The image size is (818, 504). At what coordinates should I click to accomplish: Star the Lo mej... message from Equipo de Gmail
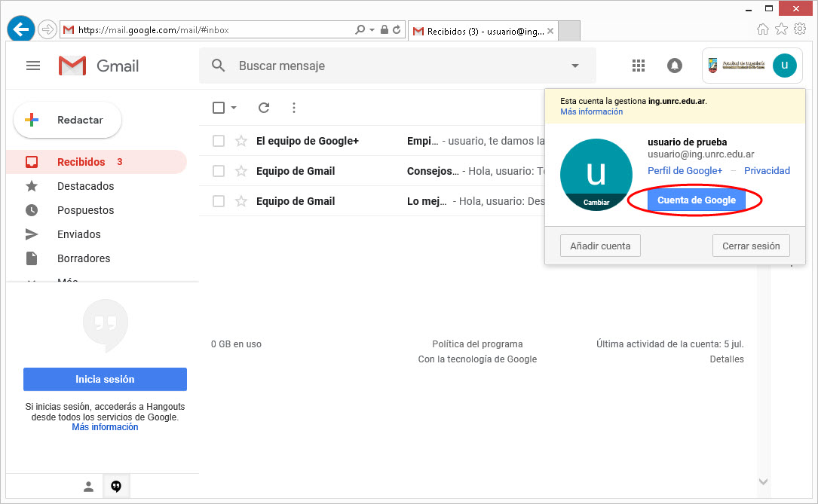tap(241, 201)
